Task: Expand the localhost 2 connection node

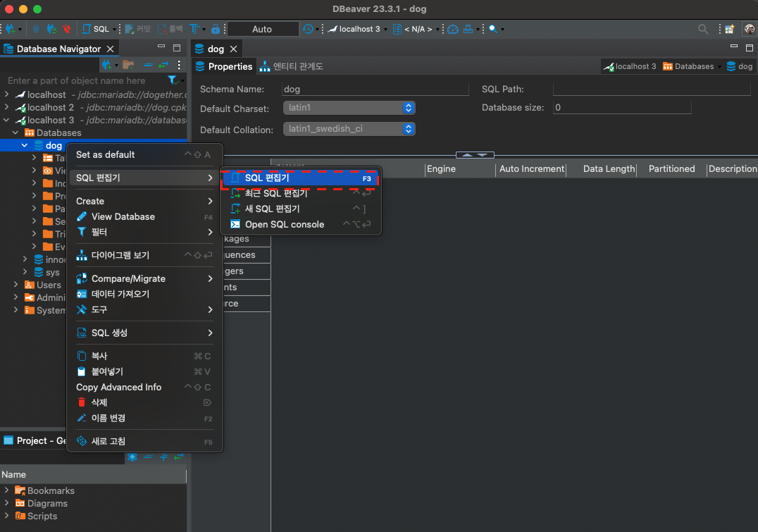Action: click(x=6, y=107)
